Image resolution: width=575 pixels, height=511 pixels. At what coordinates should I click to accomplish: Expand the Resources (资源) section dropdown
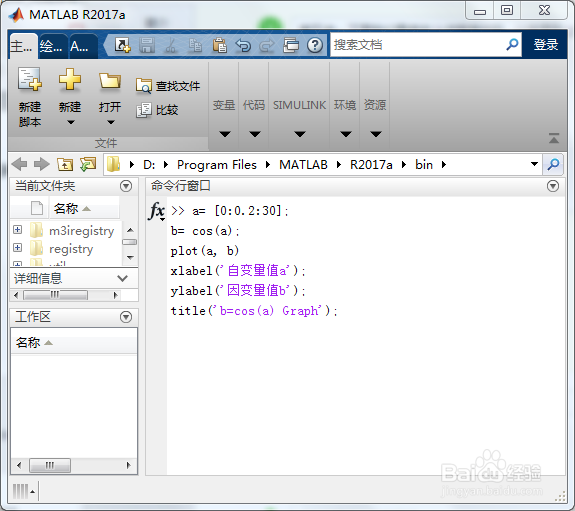375,134
